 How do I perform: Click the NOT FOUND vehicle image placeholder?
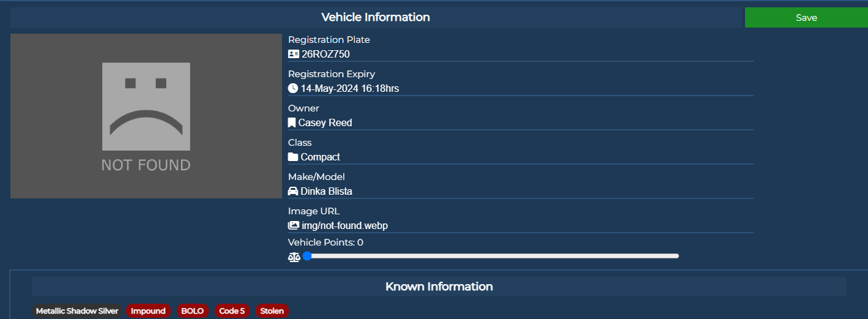tap(146, 116)
